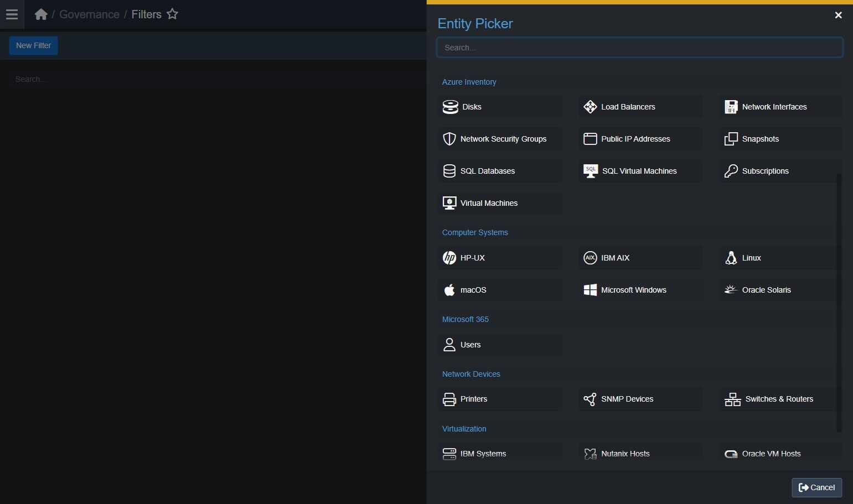This screenshot has width=853, height=504.
Task: Click the Entity Picker vertical scrollbar
Action: click(x=839, y=303)
